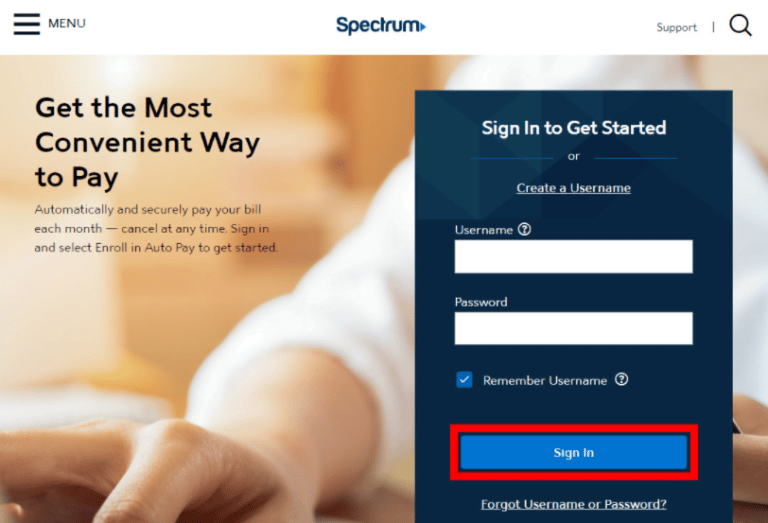Image resolution: width=768 pixels, height=523 pixels.
Task: Open Forgot Username or Password link
Action: coord(574,504)
